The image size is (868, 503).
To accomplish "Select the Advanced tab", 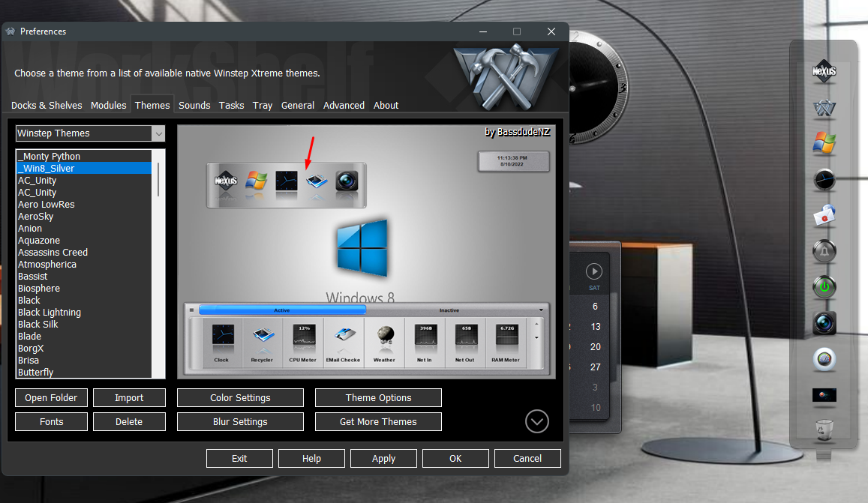I will click(344, 106).
